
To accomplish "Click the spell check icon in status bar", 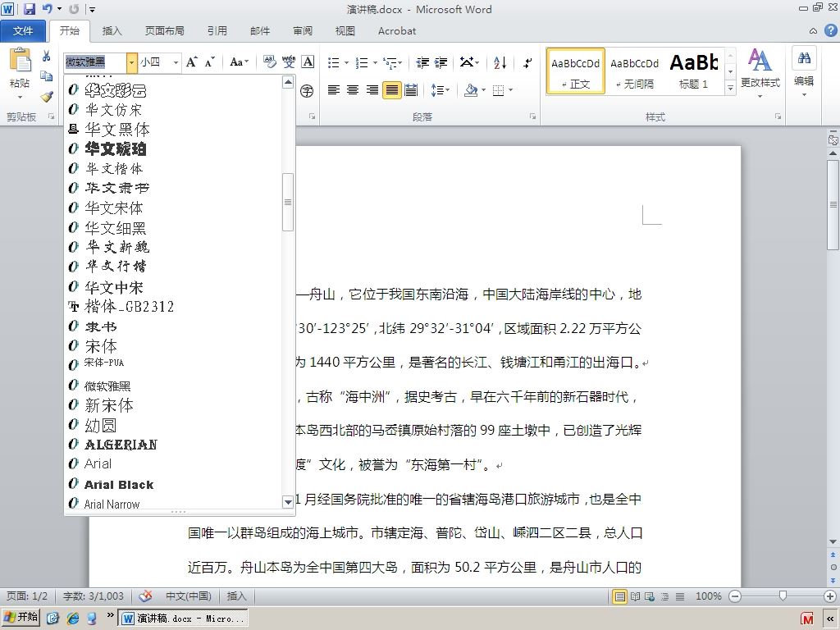I will coord(145,596).
